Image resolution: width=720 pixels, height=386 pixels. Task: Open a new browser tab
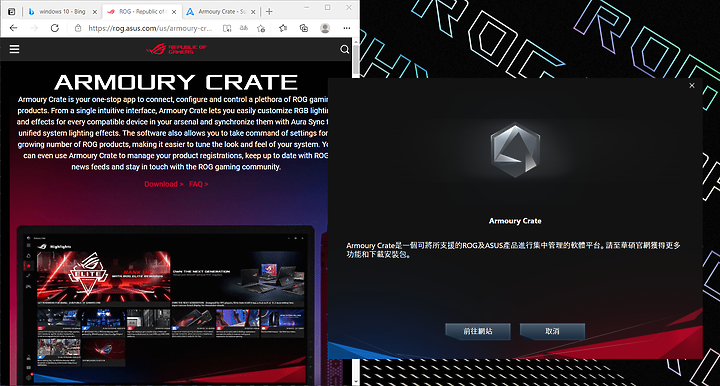point(269,11)
